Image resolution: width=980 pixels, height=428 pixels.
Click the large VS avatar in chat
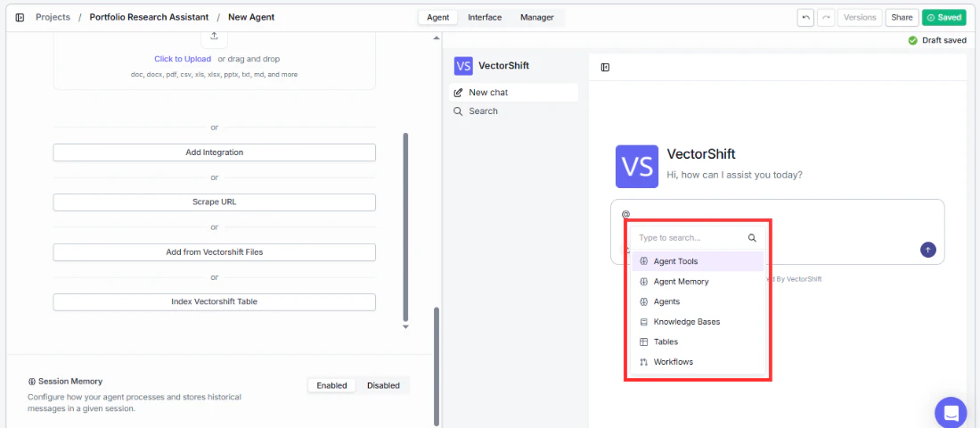click(x=637, y=167)
